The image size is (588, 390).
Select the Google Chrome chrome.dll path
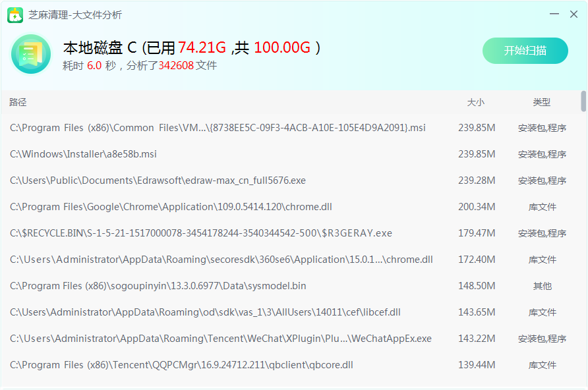pyautogui.click(x=171, y=207)
